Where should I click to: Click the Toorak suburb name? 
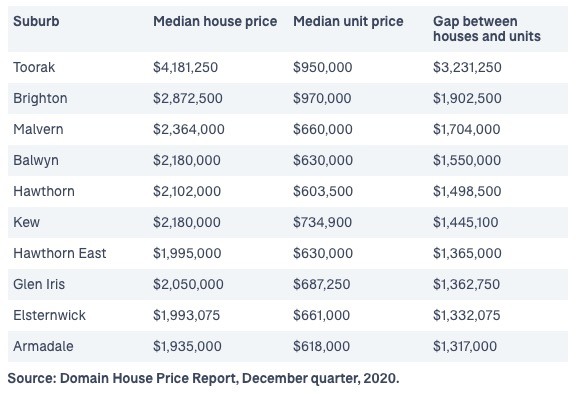34,67
